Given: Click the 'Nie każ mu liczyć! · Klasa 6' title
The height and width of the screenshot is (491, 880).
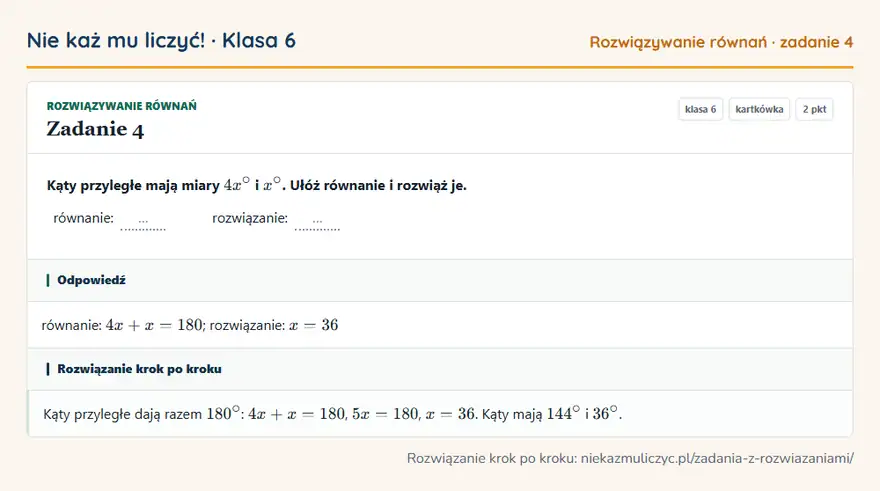Looking at the screenshot, I should 161,41.
